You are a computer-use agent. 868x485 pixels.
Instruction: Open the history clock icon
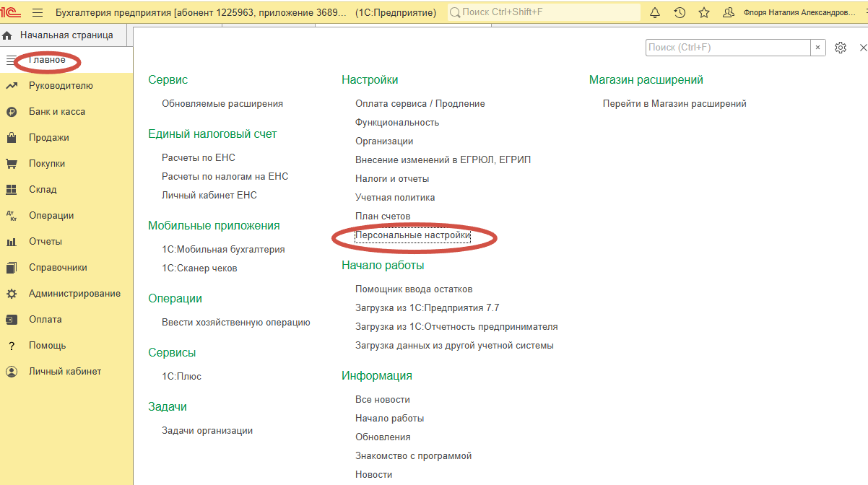[680, 12]
